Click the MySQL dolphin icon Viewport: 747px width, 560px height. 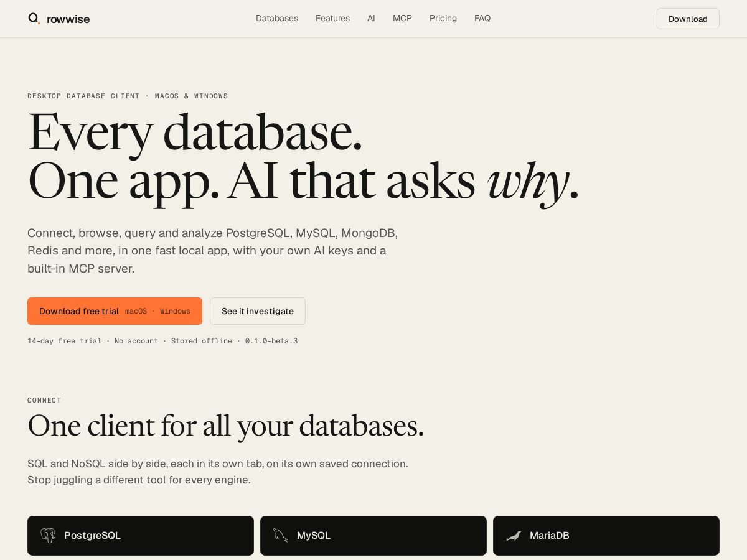pyautogui.click(x=281, y=535)
